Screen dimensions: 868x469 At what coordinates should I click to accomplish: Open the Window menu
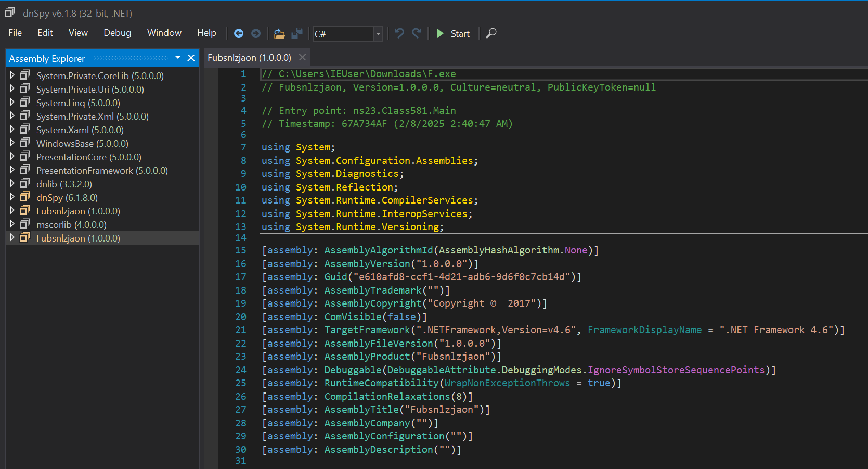164,33
